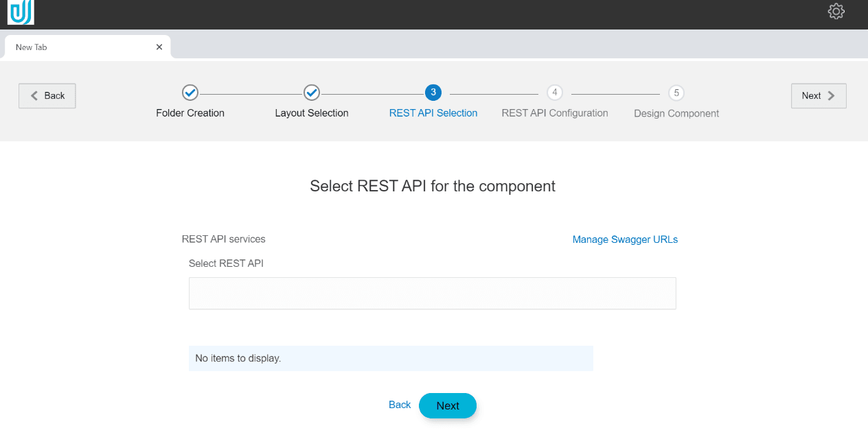868x439 pixels.
Task: Click the back chevron arrow icon
Action: pos(34,95)
